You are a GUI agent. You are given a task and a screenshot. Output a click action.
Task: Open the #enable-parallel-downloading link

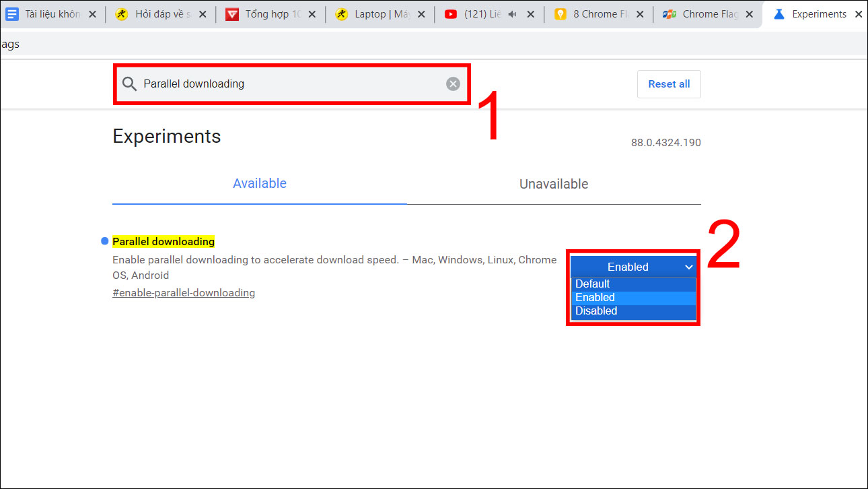coord(183,292)
